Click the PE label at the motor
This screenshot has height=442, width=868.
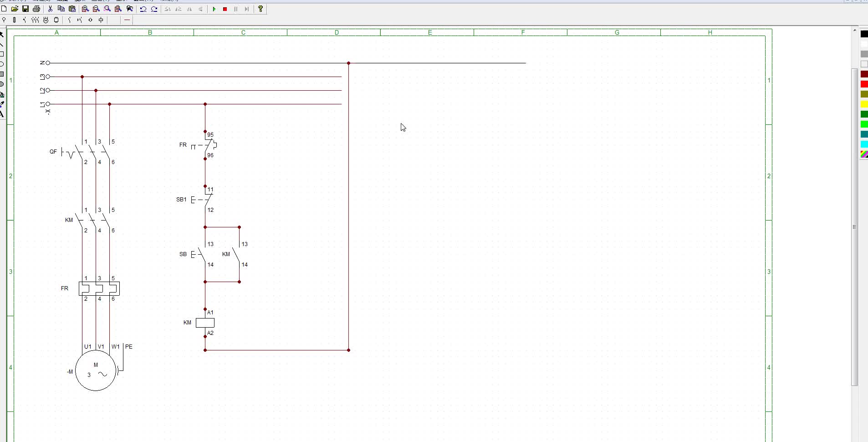[129, 347]
